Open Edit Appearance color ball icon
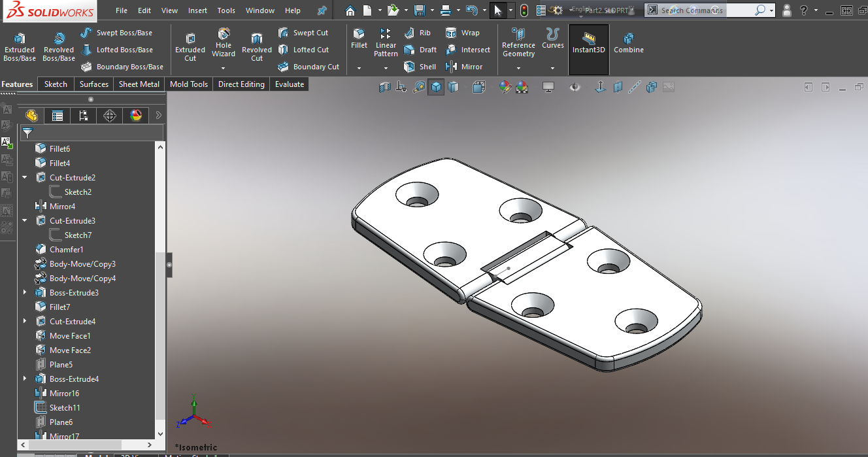The image size is (868, 457). (505, 87)
